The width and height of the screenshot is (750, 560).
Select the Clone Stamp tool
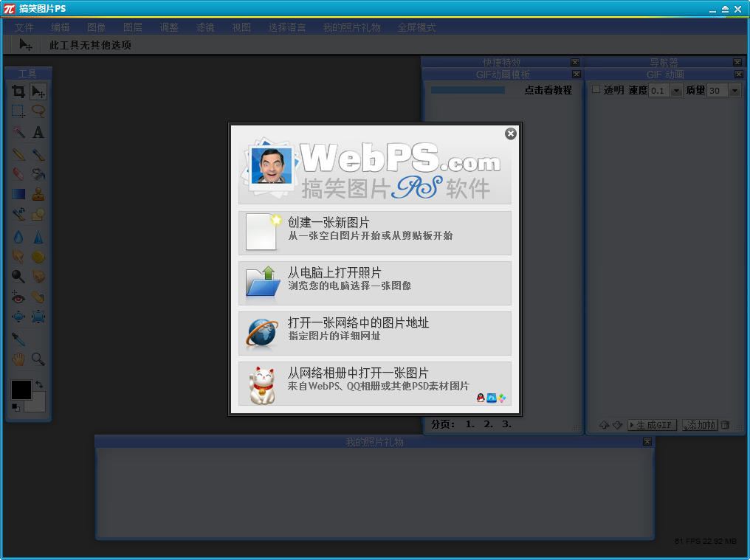(38, 194)
